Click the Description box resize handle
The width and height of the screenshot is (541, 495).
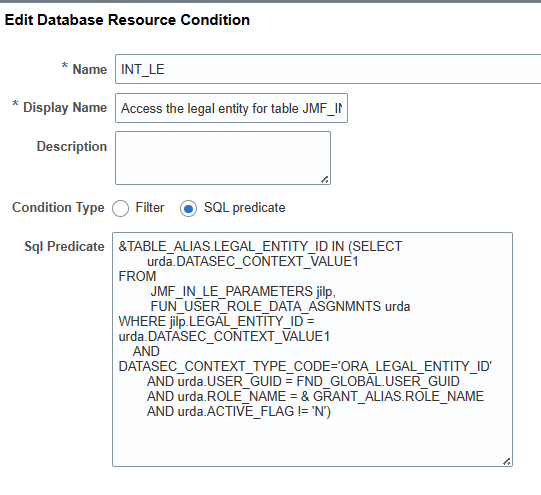pos(325,179)
